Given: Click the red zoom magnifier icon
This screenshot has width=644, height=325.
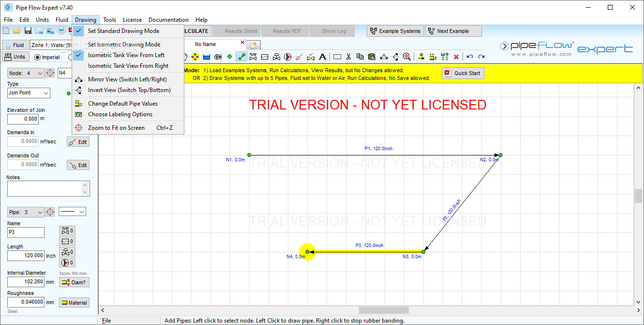Looking at the screenshot, I should pos(407,57).
